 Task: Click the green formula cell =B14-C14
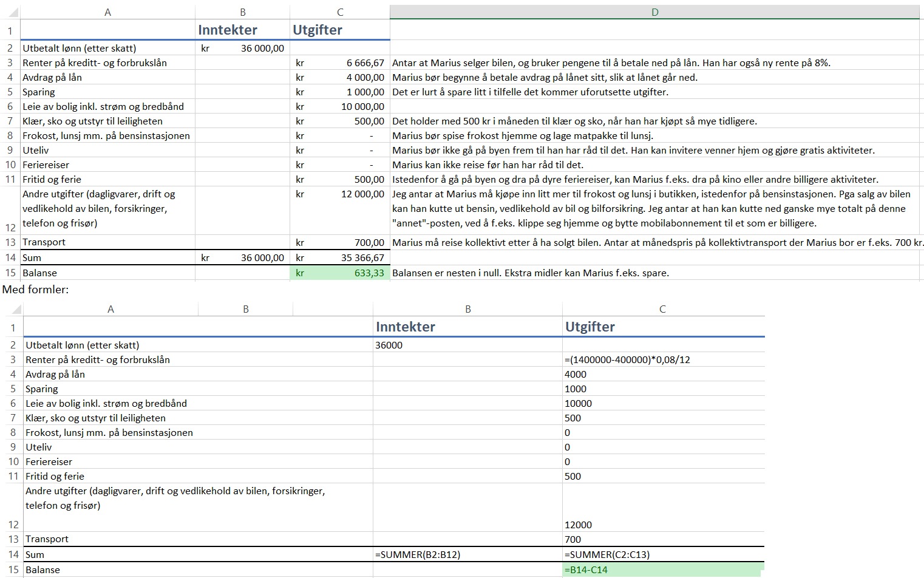click(x=662, y=569)
